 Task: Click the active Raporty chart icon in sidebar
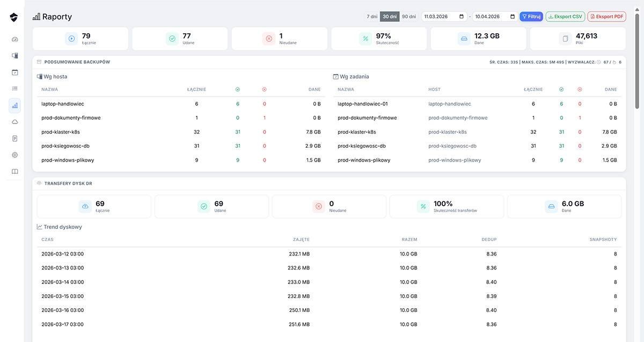(14, 105)
